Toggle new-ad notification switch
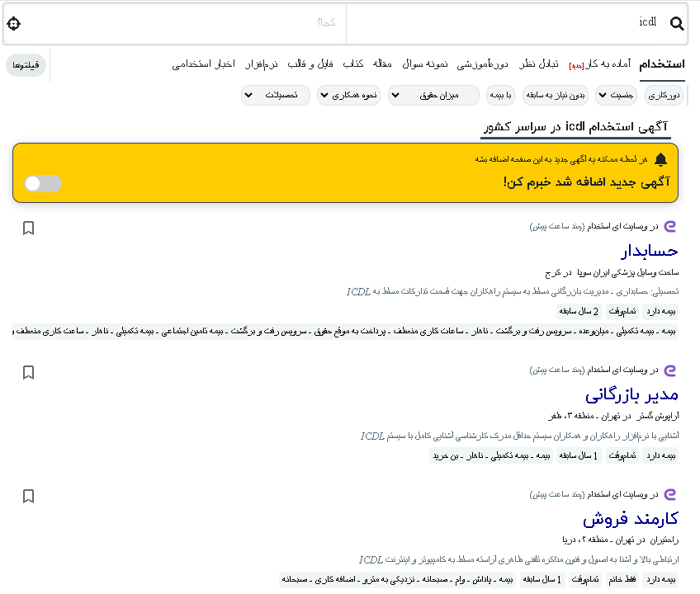This screenshot has height=594, width=700. (43, 183)
